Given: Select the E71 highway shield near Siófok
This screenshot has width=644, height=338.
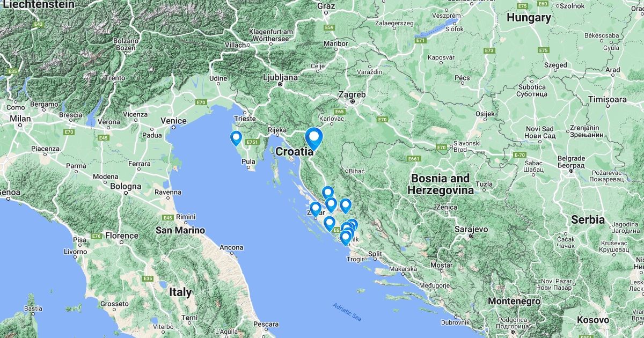Looking at the screenshot, I should pyautogui.click(x=421, y=40).
